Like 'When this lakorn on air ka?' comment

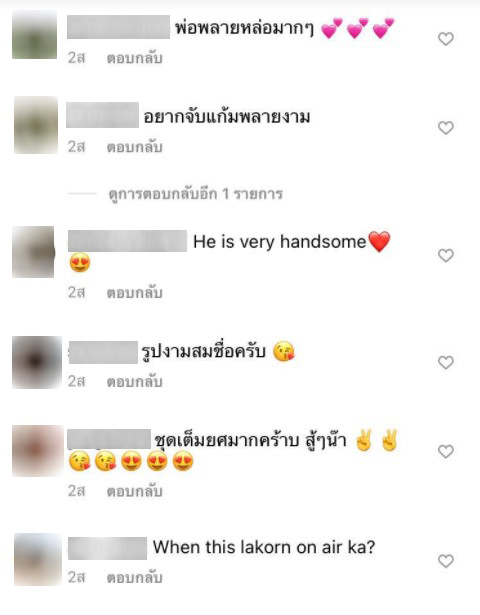pos(446,561)
